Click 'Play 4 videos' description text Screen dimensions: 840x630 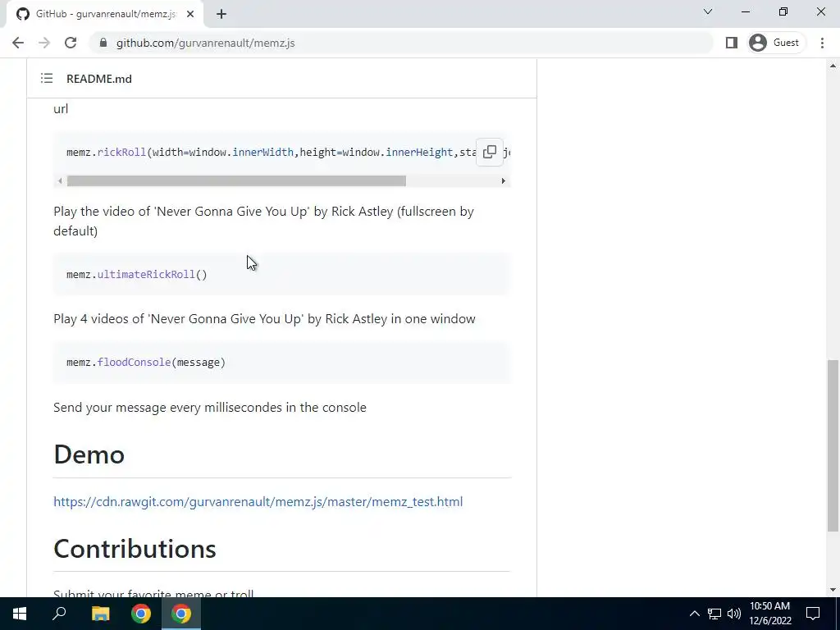pyautogui.click(x=265, y=319)
